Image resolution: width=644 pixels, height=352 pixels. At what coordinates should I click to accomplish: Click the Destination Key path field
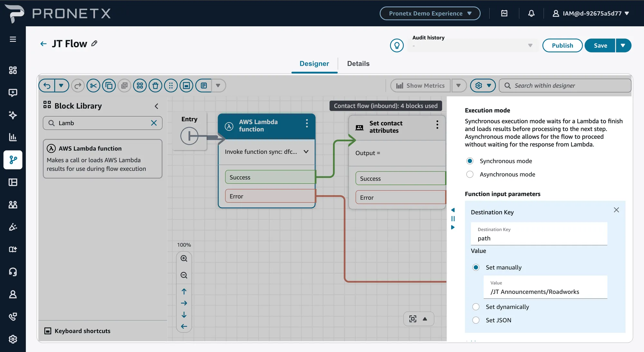[539, 234]
